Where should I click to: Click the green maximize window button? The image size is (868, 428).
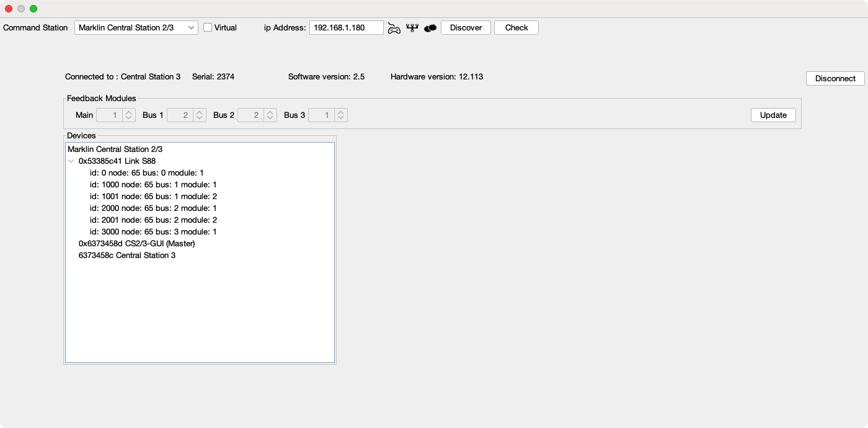(33, 9)
